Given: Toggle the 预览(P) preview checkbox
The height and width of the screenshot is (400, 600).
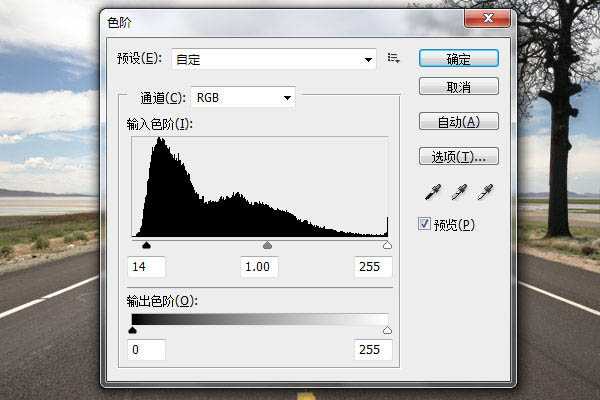Looking at the screenshot, I should pos(425,224).
